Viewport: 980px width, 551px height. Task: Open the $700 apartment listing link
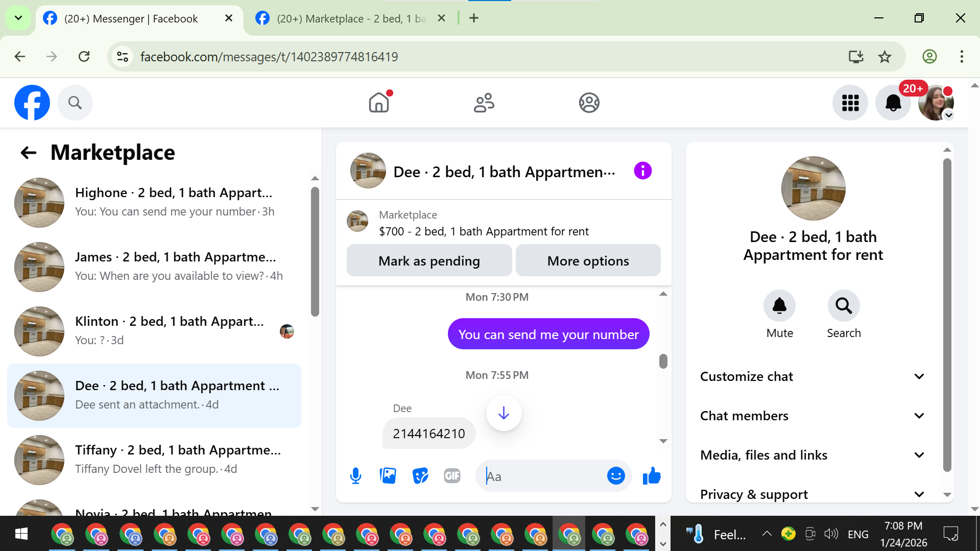tap(484, 231)
